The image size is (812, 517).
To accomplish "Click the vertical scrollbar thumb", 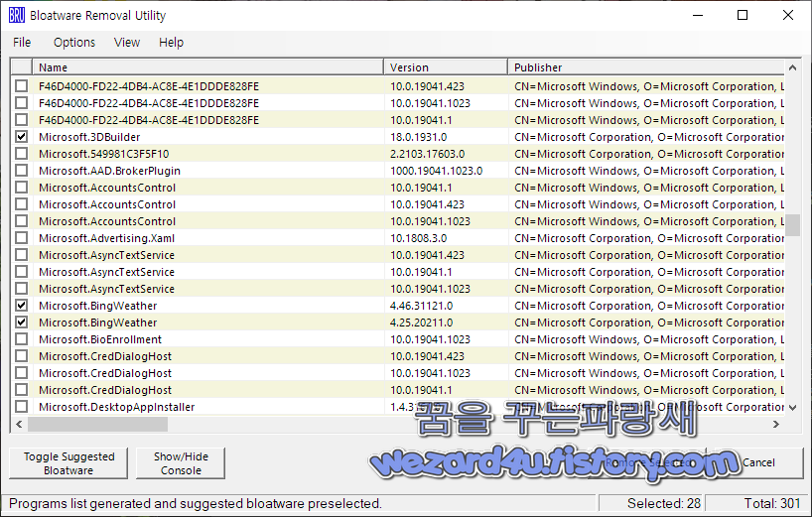I will pos(792,225).
